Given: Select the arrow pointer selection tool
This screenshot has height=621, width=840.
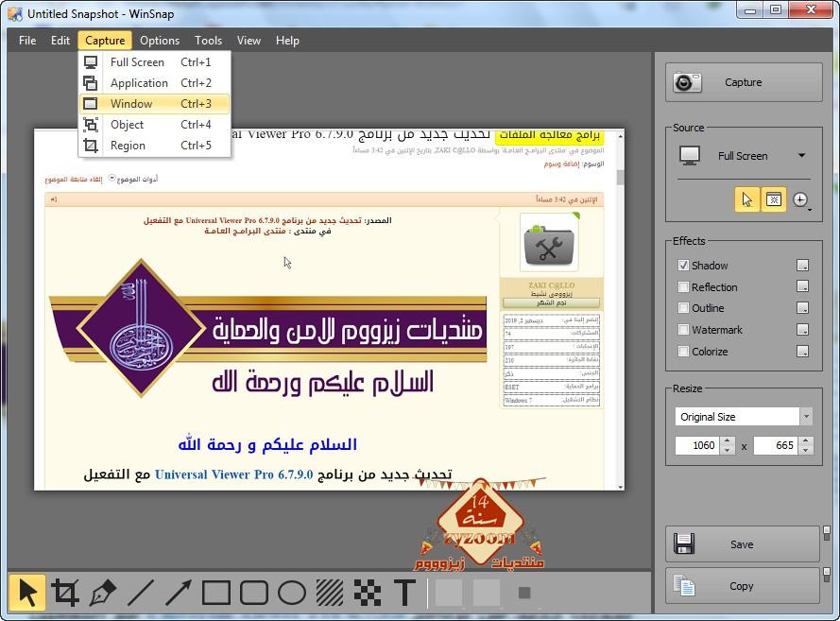Looking at the screenshot, I should coord(26,593).
